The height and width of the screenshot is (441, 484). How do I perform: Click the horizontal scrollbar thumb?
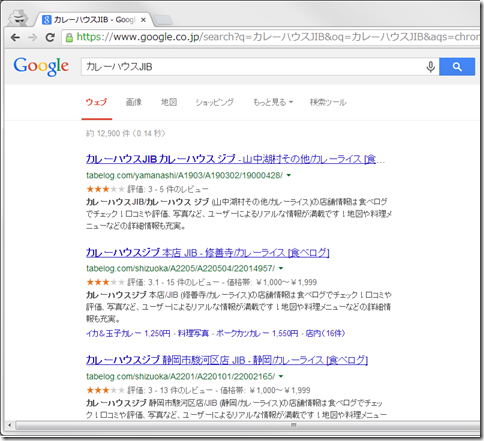click(248, 425)
